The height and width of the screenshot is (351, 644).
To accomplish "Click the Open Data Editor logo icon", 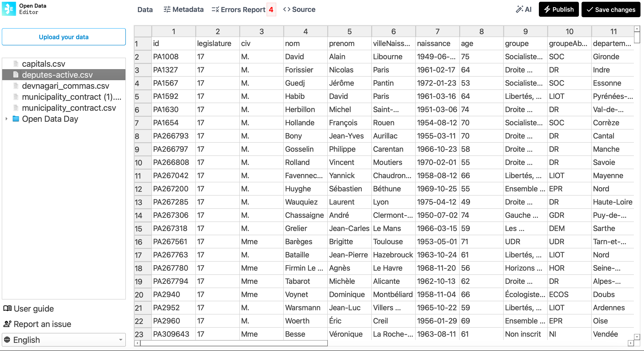I will click(9, 9).
